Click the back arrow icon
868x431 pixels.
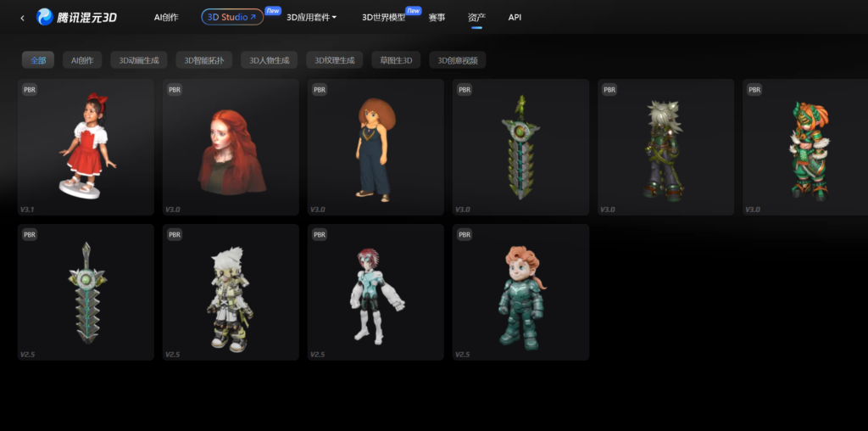(22, 17)
